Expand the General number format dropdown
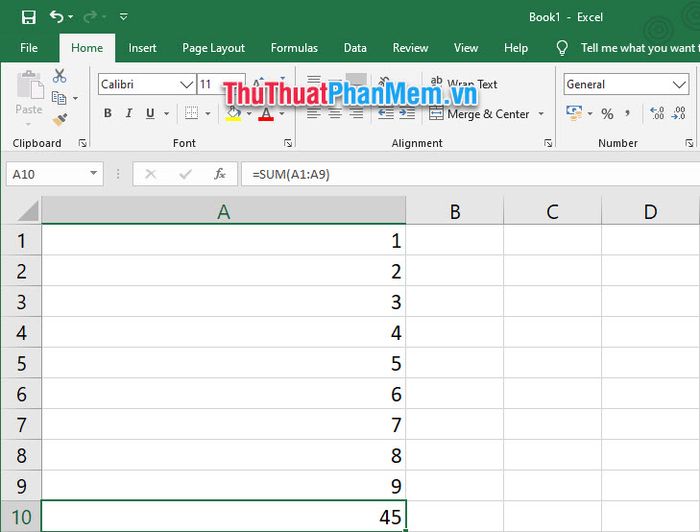 pyautogui.click(x=678, y=85)
